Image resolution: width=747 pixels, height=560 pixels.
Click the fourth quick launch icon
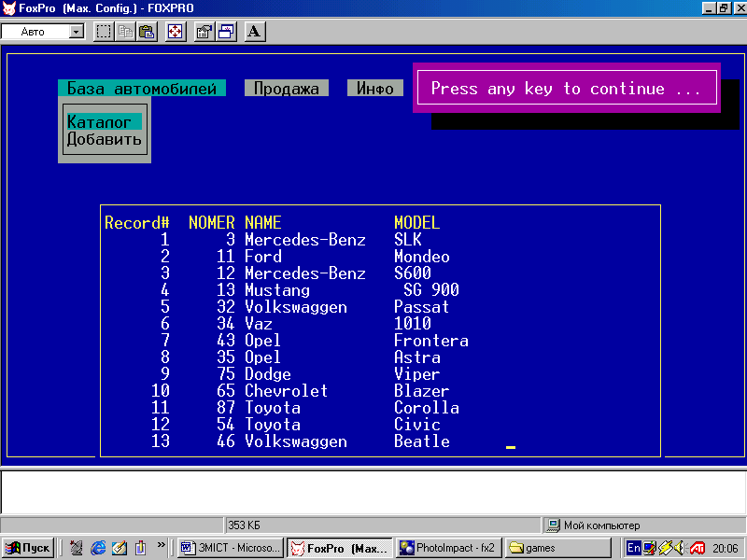141,548
